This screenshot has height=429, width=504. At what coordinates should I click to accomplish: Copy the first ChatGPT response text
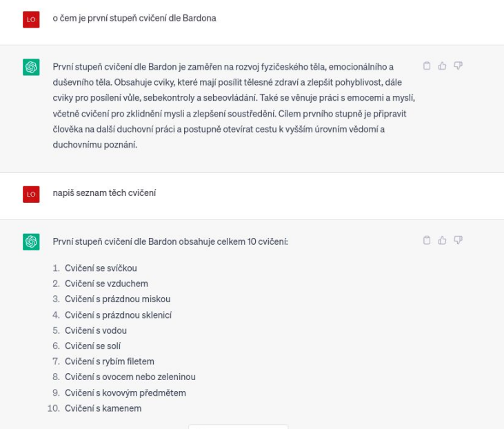pos(427,66)
